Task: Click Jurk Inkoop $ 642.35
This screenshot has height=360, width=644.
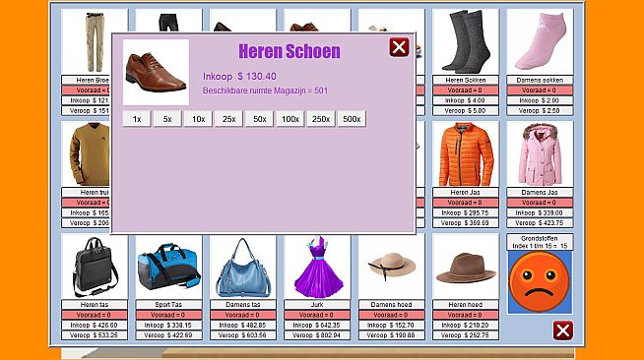Action: tap(317, 326)
